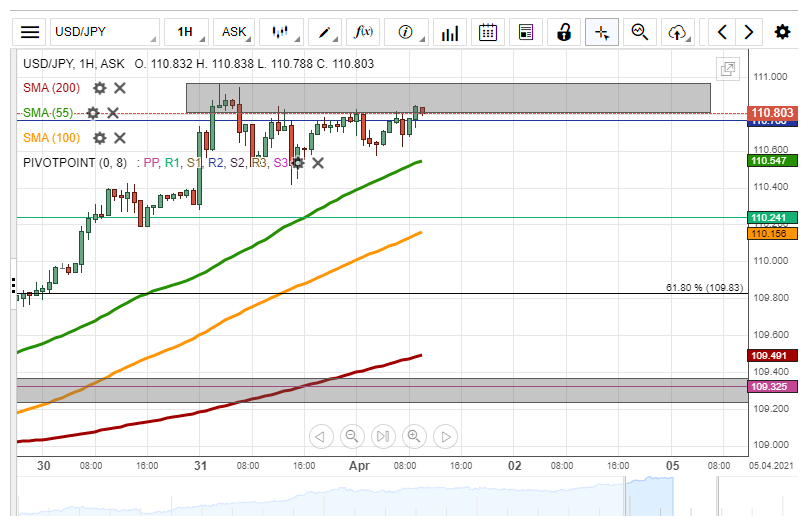Open chart settings gear in toolbar
The image size is (809, 521).
[x=782, y=32]
